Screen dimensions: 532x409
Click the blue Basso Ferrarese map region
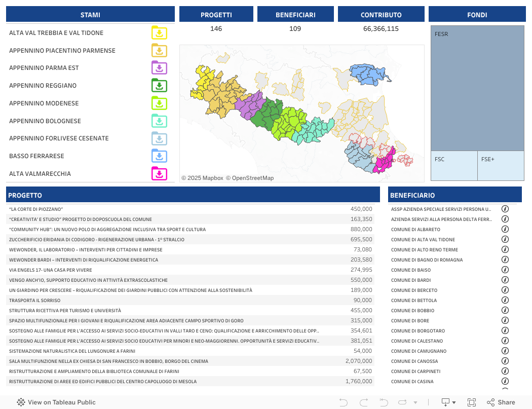point(370,75)
